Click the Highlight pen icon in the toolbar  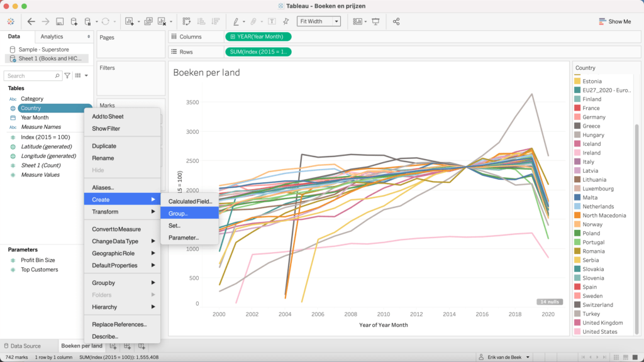point(236,21)
